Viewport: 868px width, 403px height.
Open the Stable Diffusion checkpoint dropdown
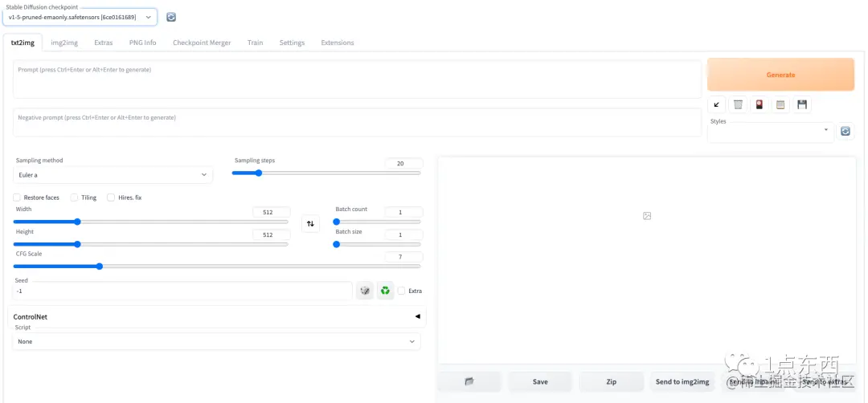(x=80, y=18)
